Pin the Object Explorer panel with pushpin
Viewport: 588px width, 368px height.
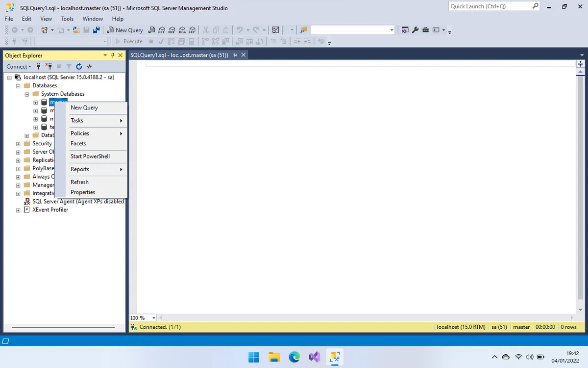pyautogui.click(x=113, y=55)
